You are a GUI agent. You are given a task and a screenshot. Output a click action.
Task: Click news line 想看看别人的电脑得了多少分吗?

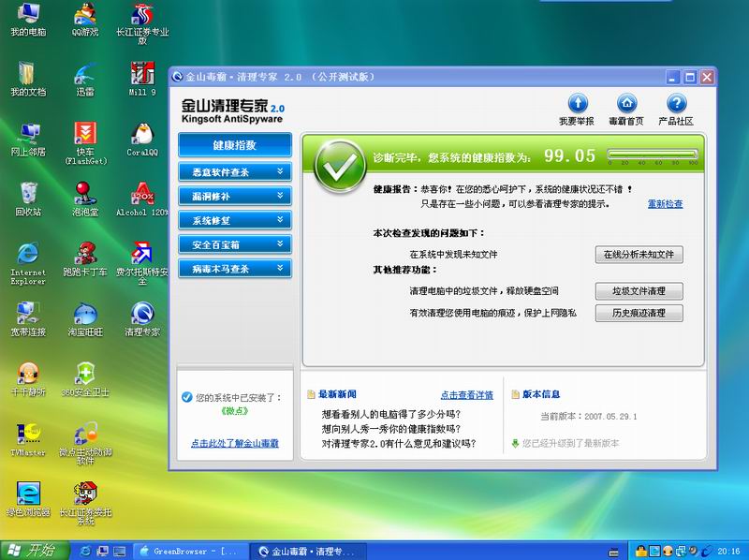[x=391, y=414]
